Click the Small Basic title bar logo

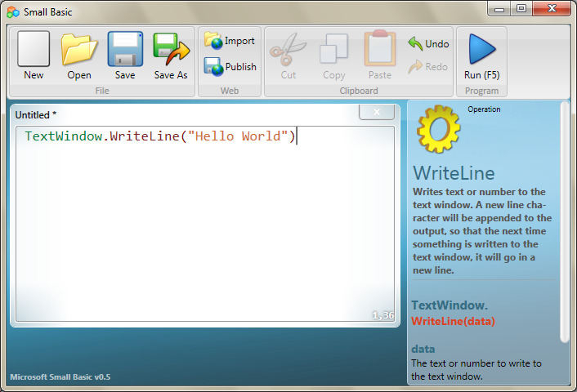click(13, 12)
